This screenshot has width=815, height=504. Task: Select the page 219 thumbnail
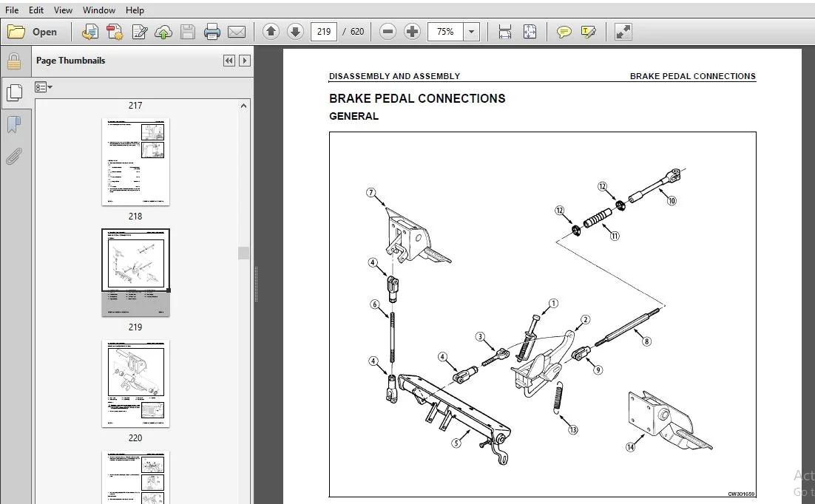click(135, 272)
